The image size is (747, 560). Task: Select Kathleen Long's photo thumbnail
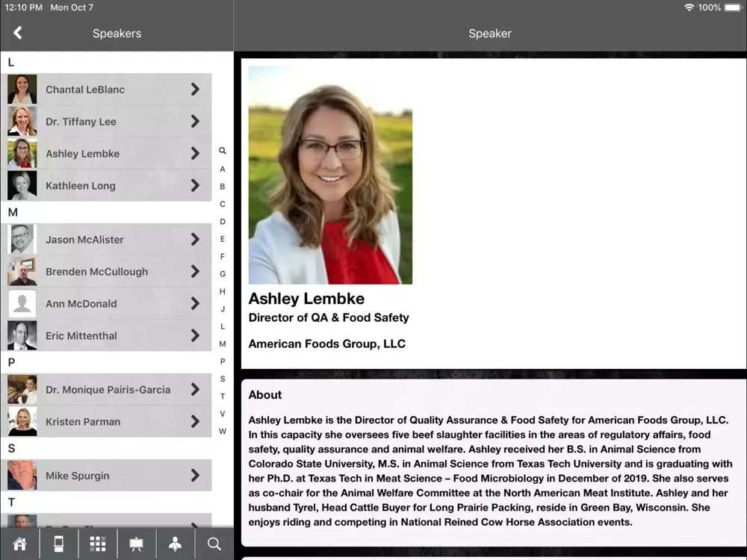coord(22,185)
